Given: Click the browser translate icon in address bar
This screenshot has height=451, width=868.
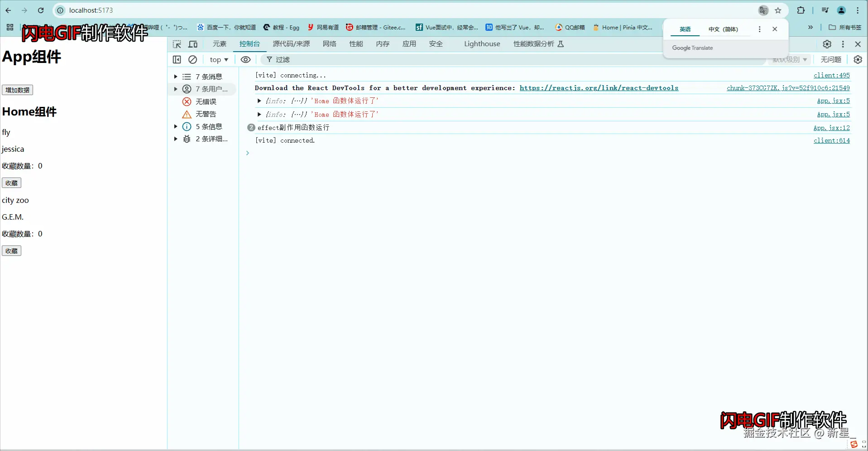Looking at the screenshot, I should [763, 10].
